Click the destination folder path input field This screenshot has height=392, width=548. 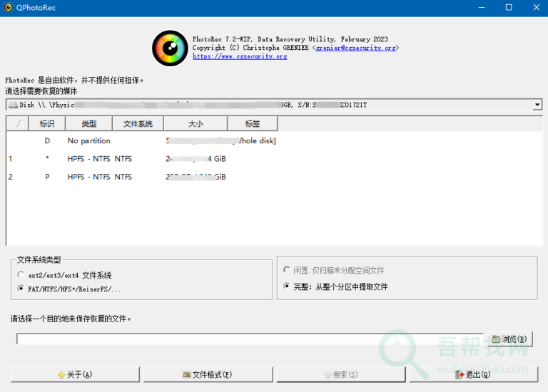point(250,339)
